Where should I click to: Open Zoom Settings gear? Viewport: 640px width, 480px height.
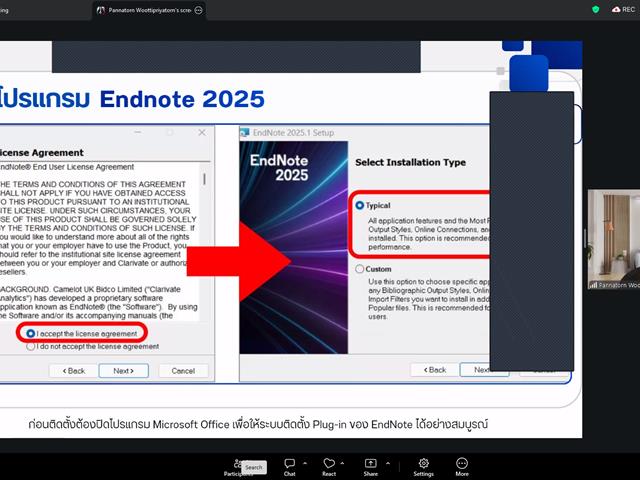423,467
